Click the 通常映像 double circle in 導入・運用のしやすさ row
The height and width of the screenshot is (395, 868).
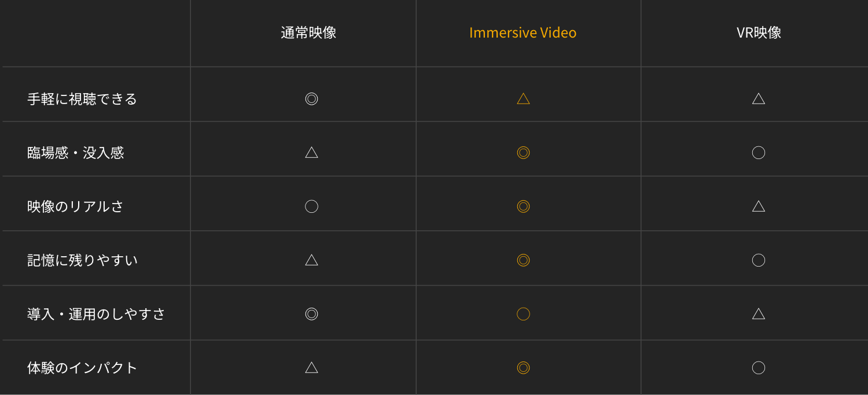pyautogui.click(x=311, y=314)
